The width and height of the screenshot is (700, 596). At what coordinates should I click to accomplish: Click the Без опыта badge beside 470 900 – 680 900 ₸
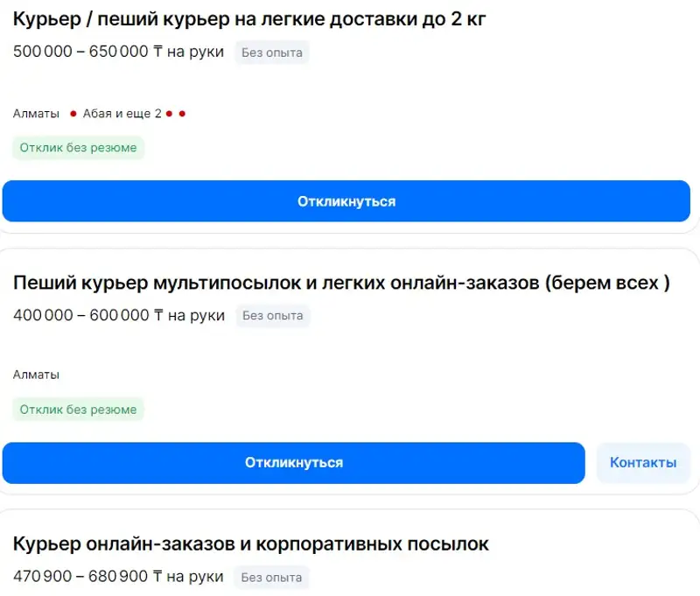point(272,578)
